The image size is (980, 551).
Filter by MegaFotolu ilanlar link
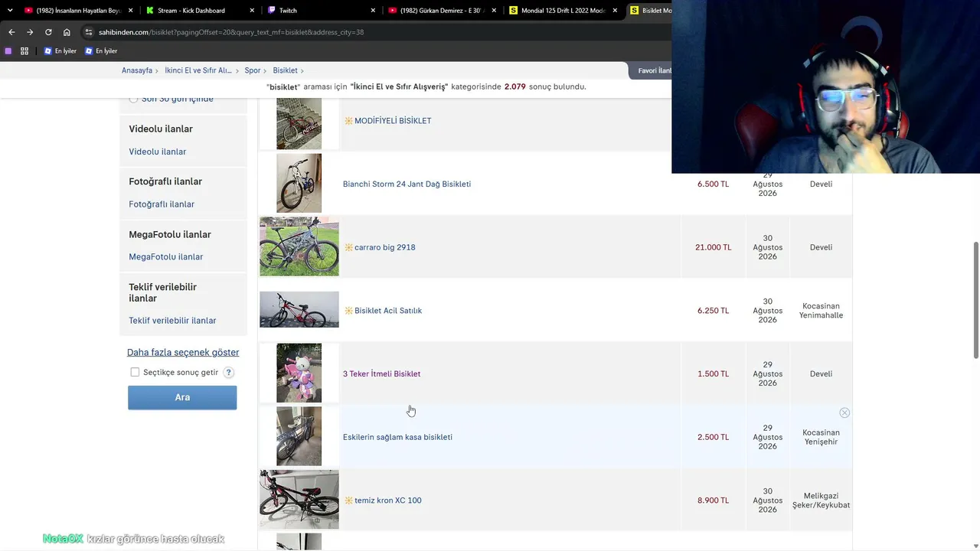click(166, 257)
